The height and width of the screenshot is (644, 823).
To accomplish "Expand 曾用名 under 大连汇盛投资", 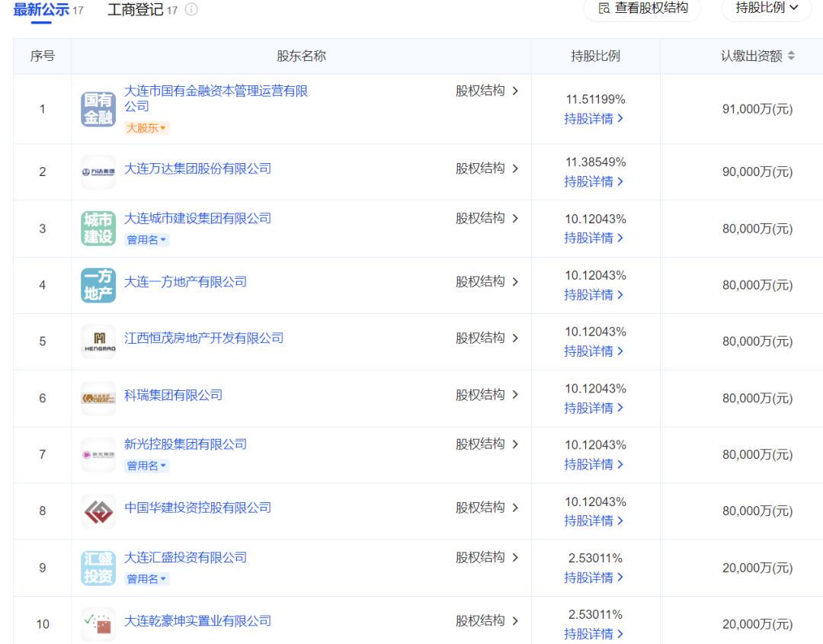I will coord(146,579).
